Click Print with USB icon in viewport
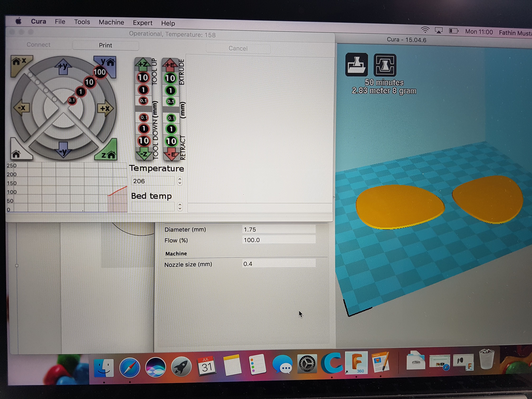 pos(385,65)
